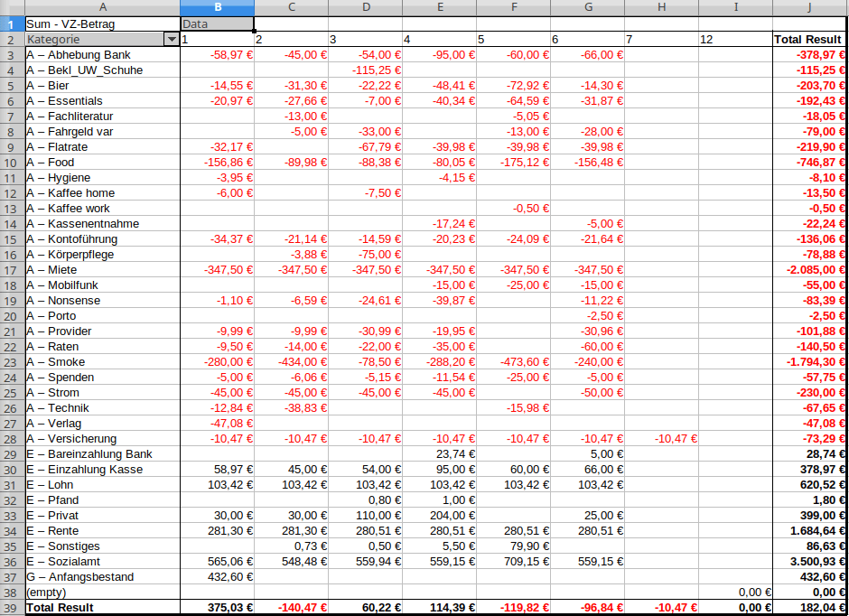Viewport: 849px width, 616px height.
Task: Click the A – Smoke total of -1.794,30 €
Action: pos(810,362)
